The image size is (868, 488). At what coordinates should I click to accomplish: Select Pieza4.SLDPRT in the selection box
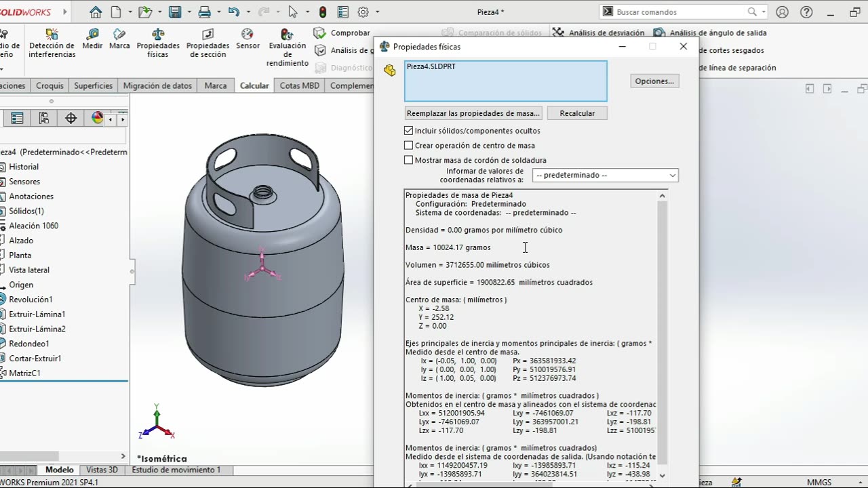(x=431, y=66)
